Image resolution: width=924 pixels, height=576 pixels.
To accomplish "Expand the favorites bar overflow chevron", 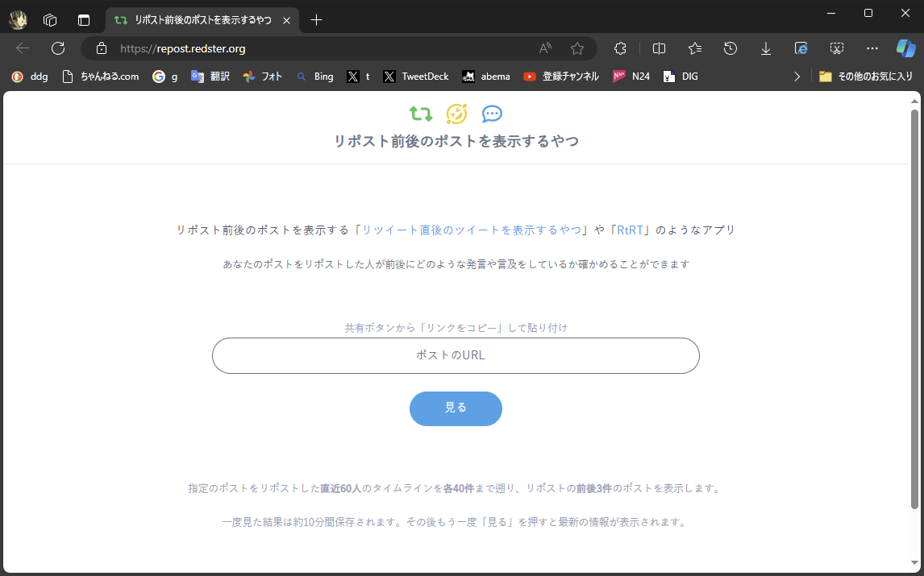I will pos(797,76).
